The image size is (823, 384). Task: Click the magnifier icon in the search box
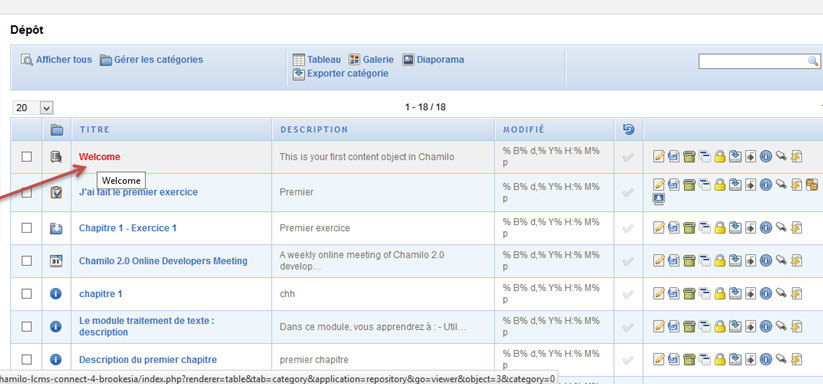coord(813,61)
